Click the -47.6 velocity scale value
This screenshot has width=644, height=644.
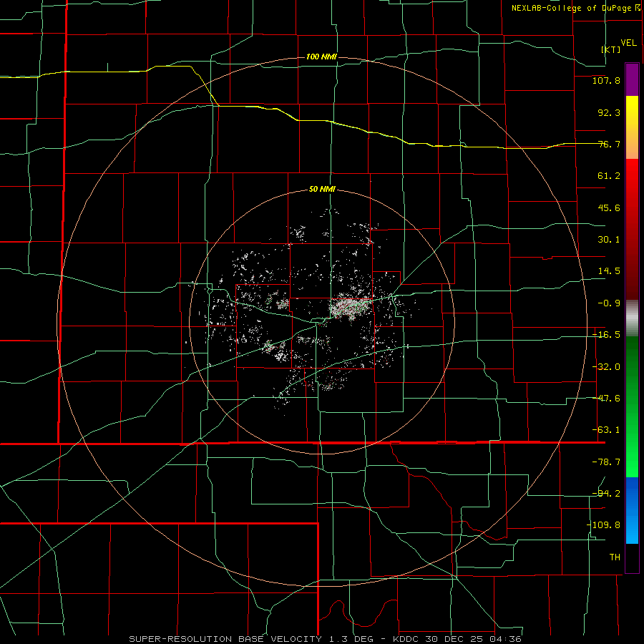(606, 399)
